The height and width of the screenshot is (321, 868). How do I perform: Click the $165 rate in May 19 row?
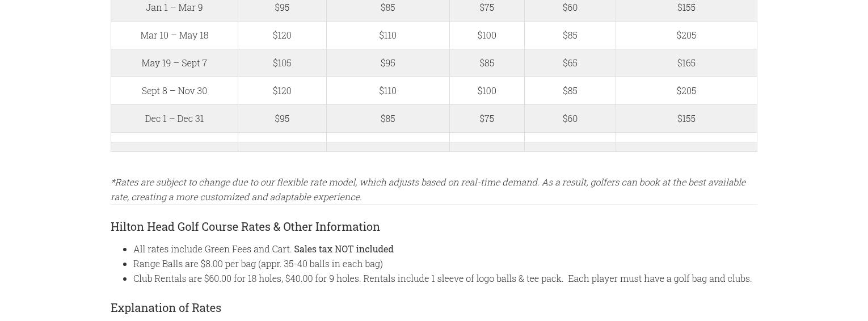point(686,63)
